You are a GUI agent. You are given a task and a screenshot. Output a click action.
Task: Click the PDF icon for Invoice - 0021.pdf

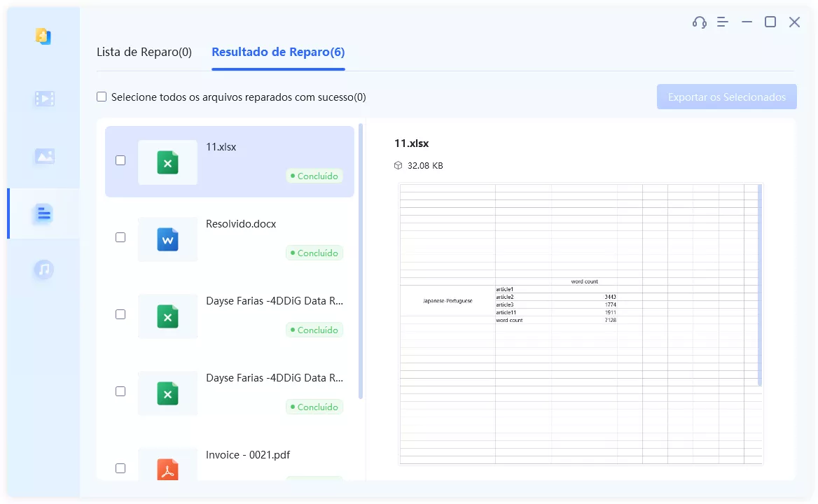tap(167, 468)
